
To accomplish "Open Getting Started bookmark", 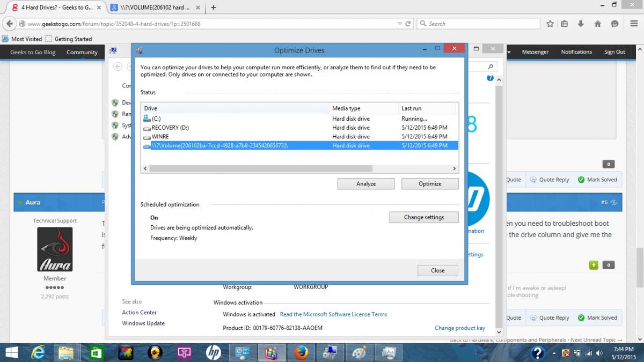I will coord(68,39).
